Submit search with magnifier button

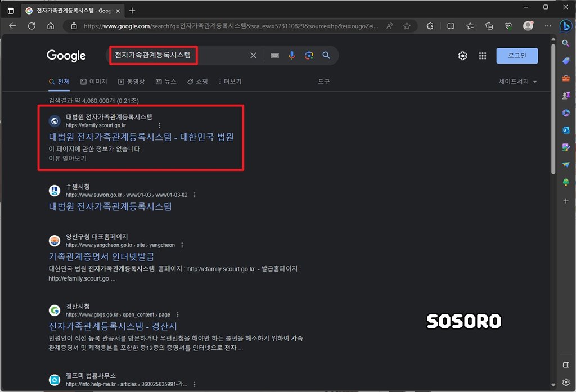point(326,56)
